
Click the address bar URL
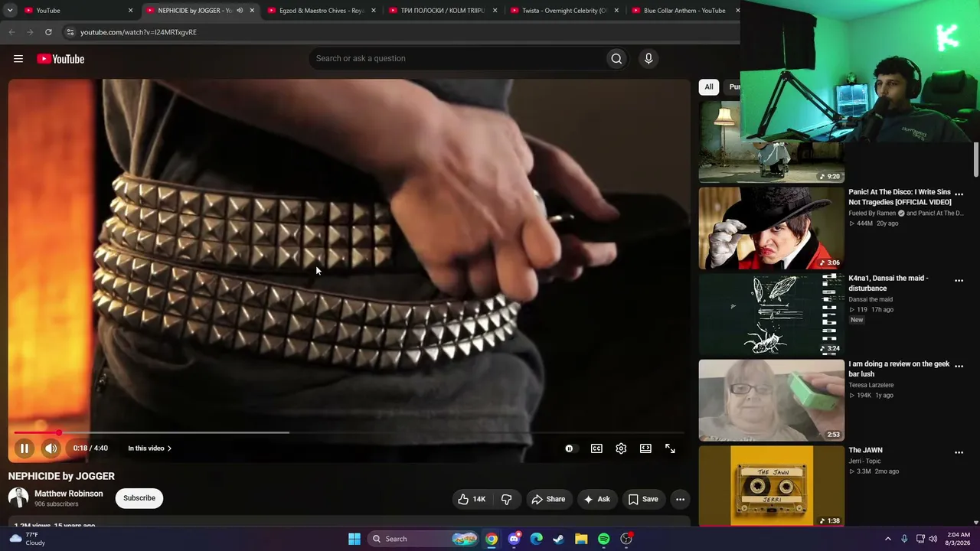coord(139,32)
